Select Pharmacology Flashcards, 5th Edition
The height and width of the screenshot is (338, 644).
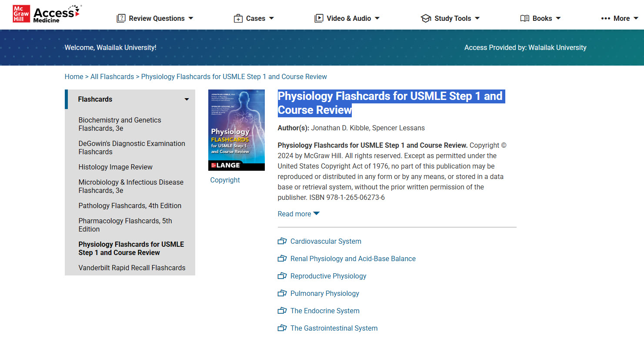tap(125, 225)
